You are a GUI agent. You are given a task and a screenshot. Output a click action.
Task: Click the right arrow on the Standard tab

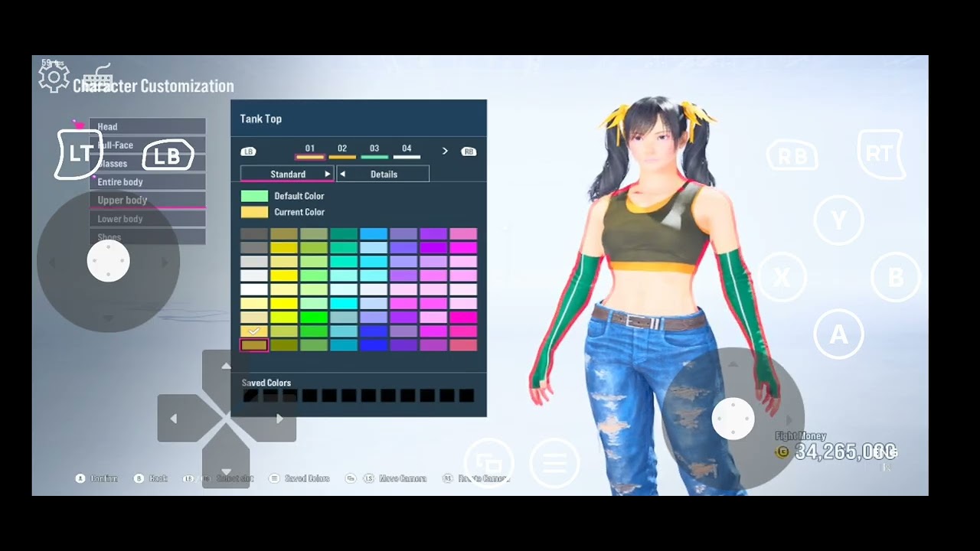pos(327,174)
